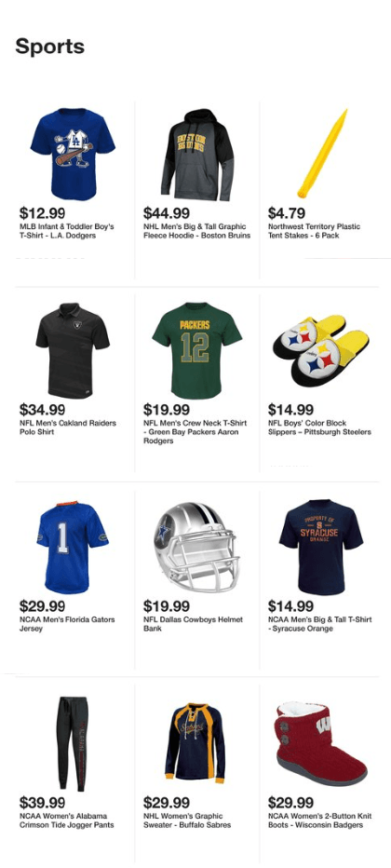This screenshot has width=391, height=868.
Task: Open the black Oakland Raiders polo image
Action: pos(73,350)
